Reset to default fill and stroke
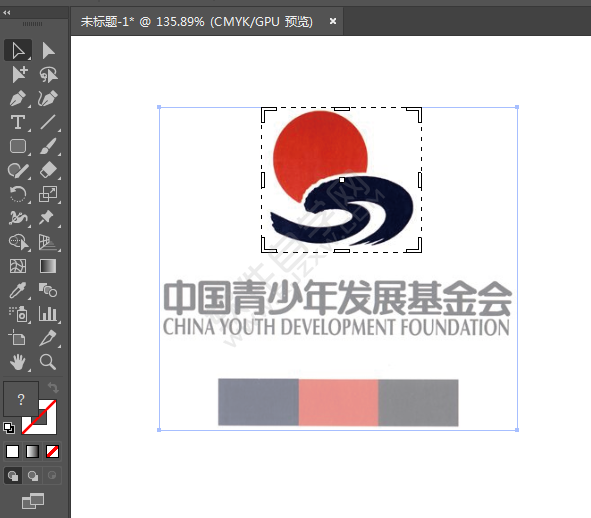Screen dimensions: 591x518 (9, 428)
